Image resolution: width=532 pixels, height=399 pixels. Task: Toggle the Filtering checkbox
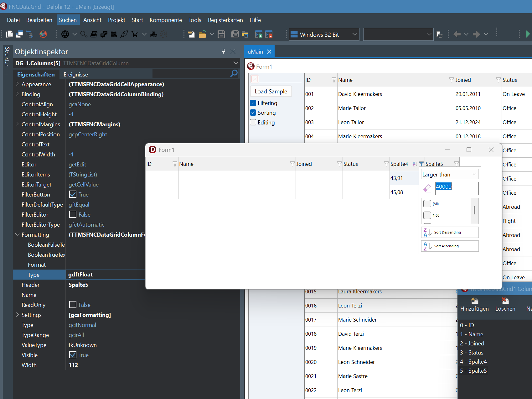pos(253,103)
